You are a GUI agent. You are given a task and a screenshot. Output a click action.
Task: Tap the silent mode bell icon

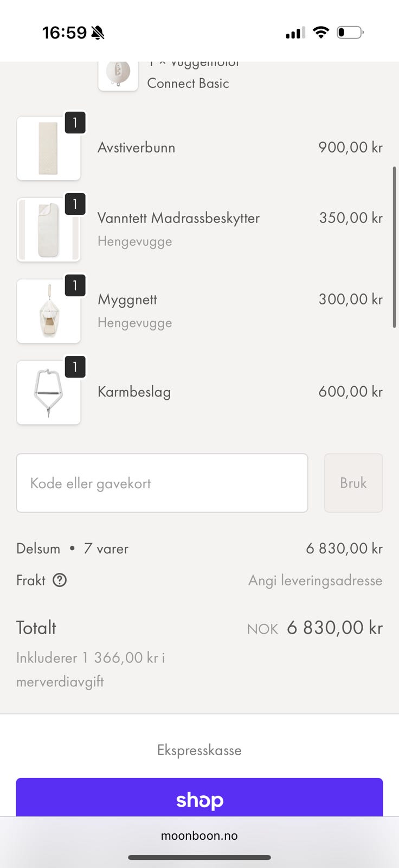click(x=98, y=33)
